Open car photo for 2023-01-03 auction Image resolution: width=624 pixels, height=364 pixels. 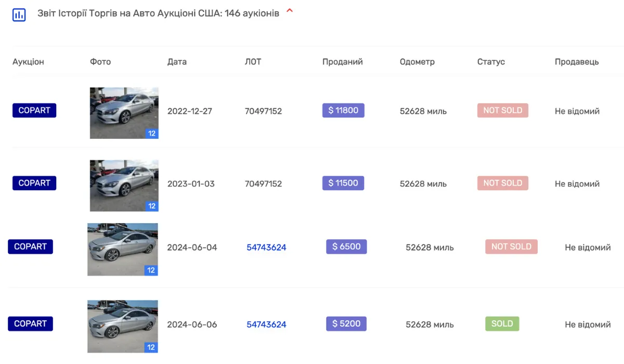click(124, 186)
